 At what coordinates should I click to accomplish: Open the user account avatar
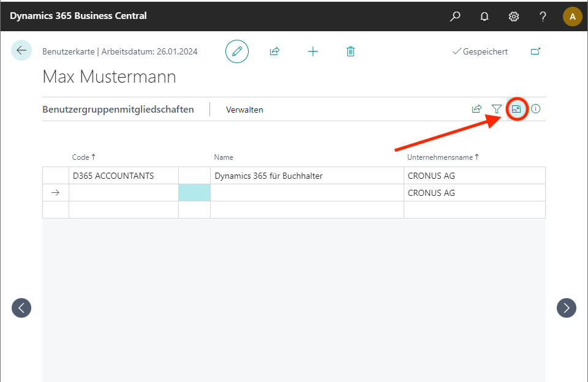(572, 17)
